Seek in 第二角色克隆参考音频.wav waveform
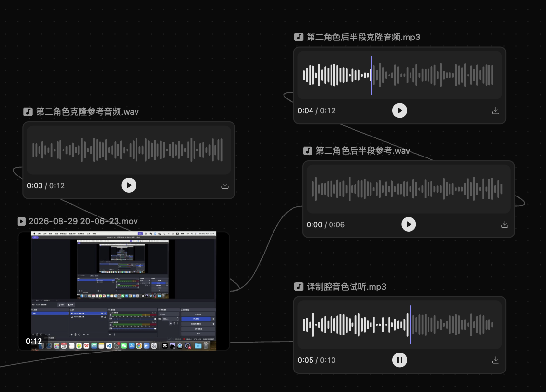The image size is (546, 392). pyautogui.click(x=129, y=150)
